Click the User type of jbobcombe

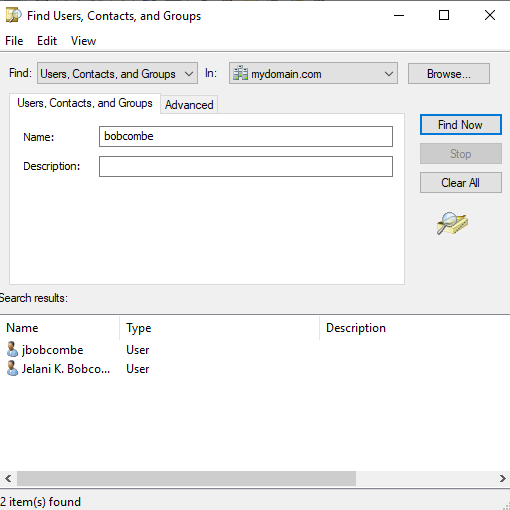tap(138, 350)
